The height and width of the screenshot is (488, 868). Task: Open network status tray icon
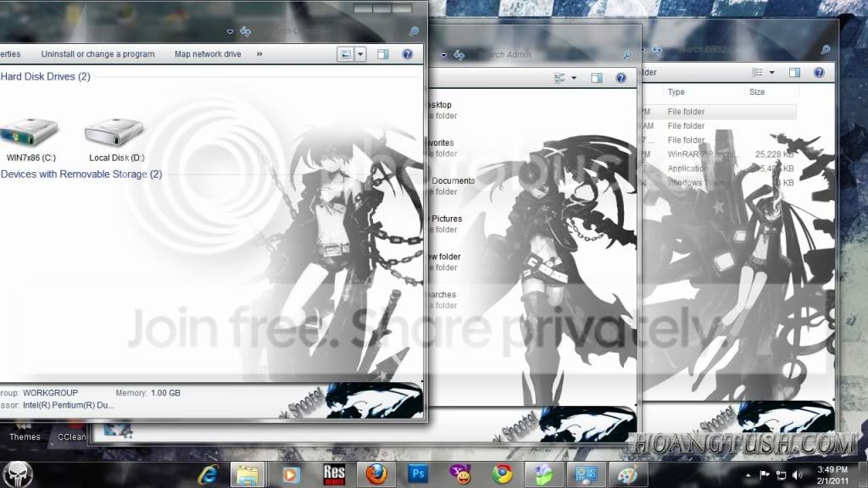point(781,474)
